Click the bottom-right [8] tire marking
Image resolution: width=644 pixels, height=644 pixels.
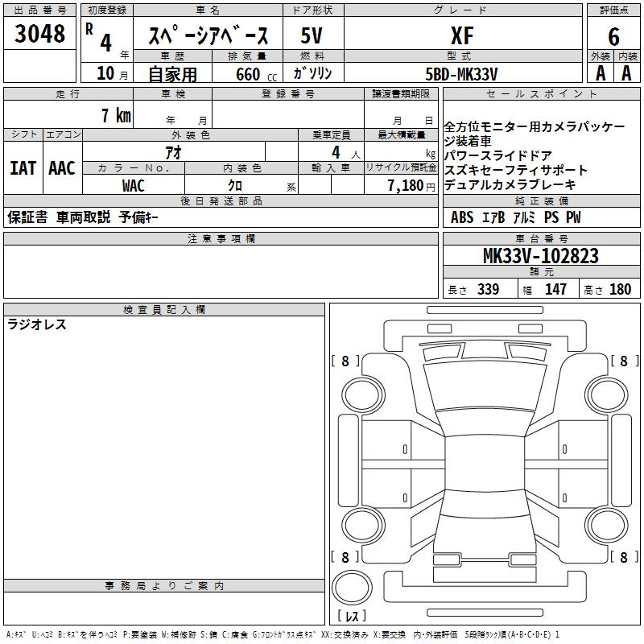coord(624,557)
